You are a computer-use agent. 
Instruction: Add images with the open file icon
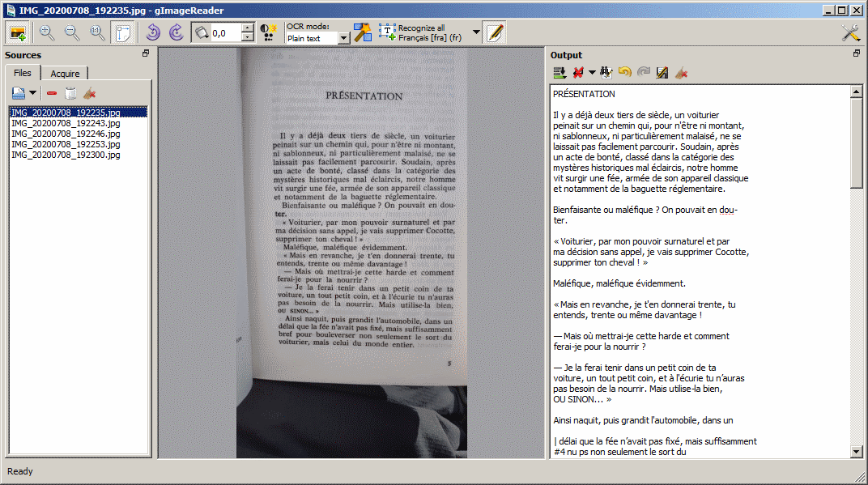(x=19, y=93)
